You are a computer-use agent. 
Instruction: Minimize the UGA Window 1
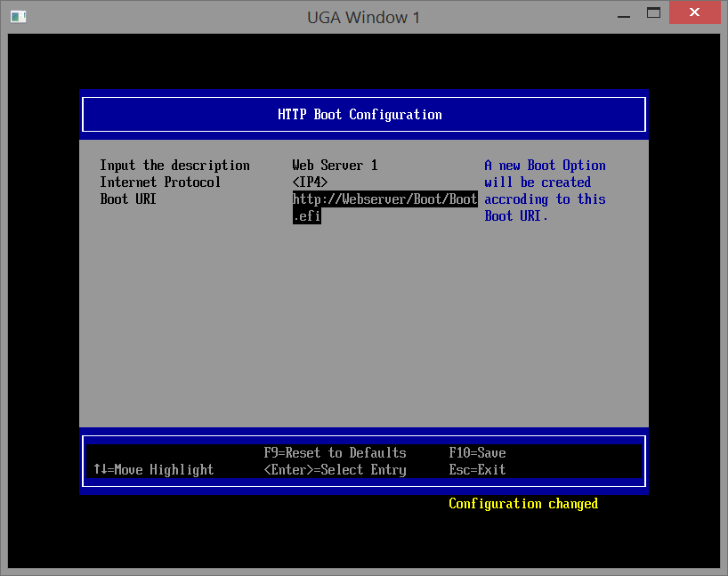tap(623, 13)
